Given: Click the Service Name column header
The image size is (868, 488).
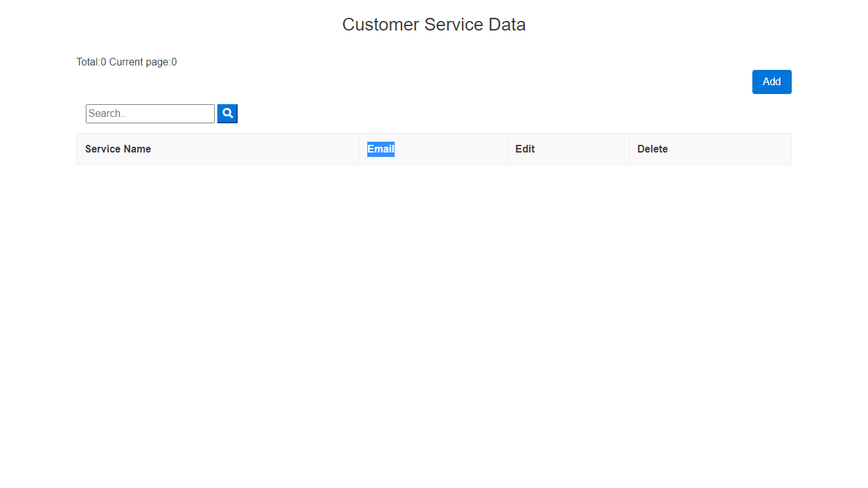Looking at the screenshot, I should click(118, 149).
